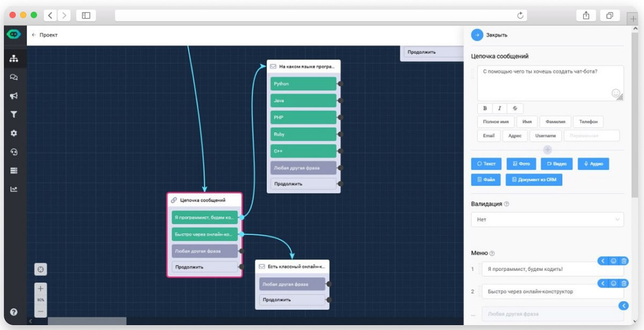
Task: Click the help question mark in the sidebar
Action: (14, 312)
